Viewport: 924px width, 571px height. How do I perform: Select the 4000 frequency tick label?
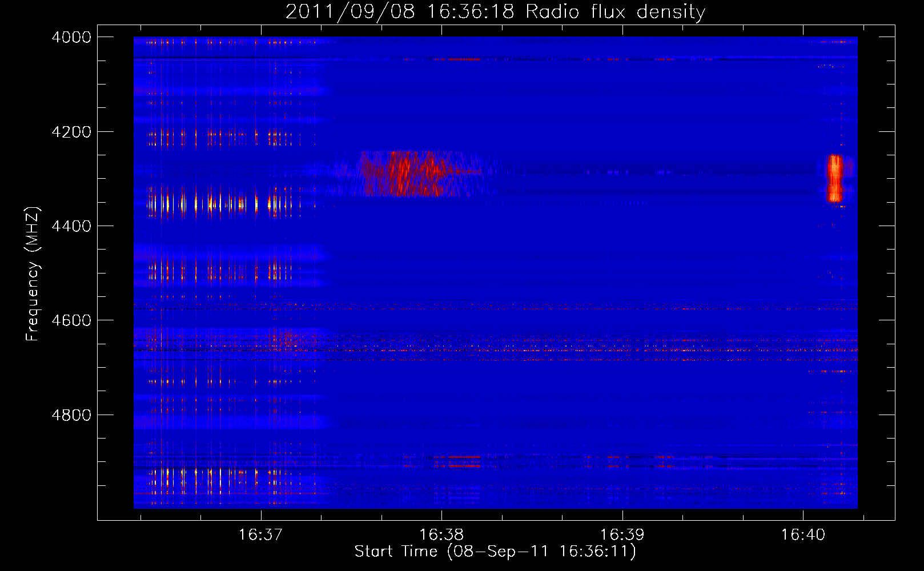tap(71, 37)
